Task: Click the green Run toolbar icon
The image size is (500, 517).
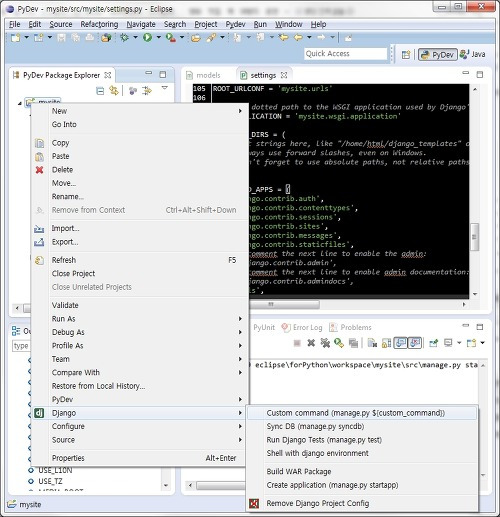Action: [147, 38]
